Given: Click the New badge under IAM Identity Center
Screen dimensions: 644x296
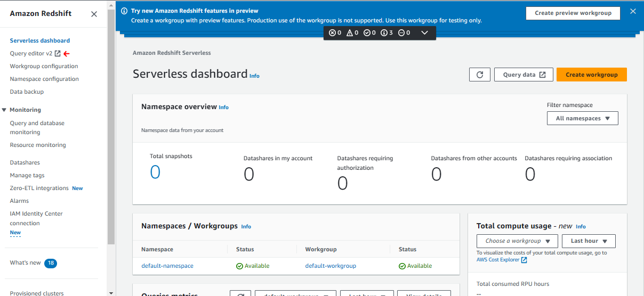Looking at the screenshot, I should pyautogui.click(x=15, y=233).
